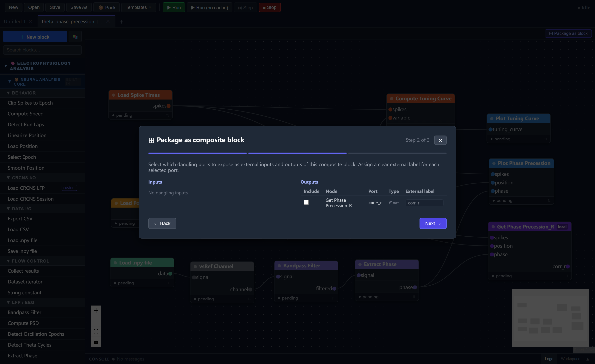
Task: Click the Pack toolbar button
Action: (107, 8)
